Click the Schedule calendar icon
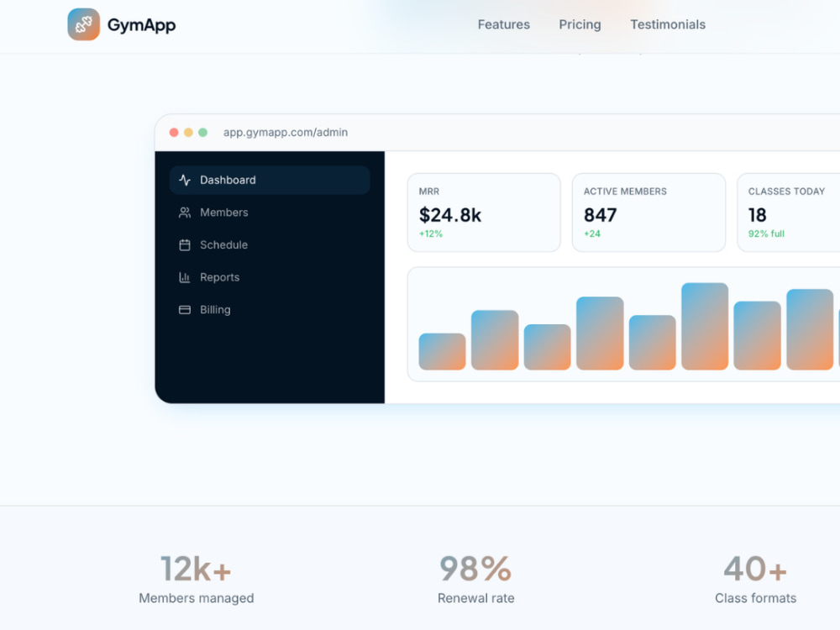Viewport: 840px width, 630px height. 185,244
